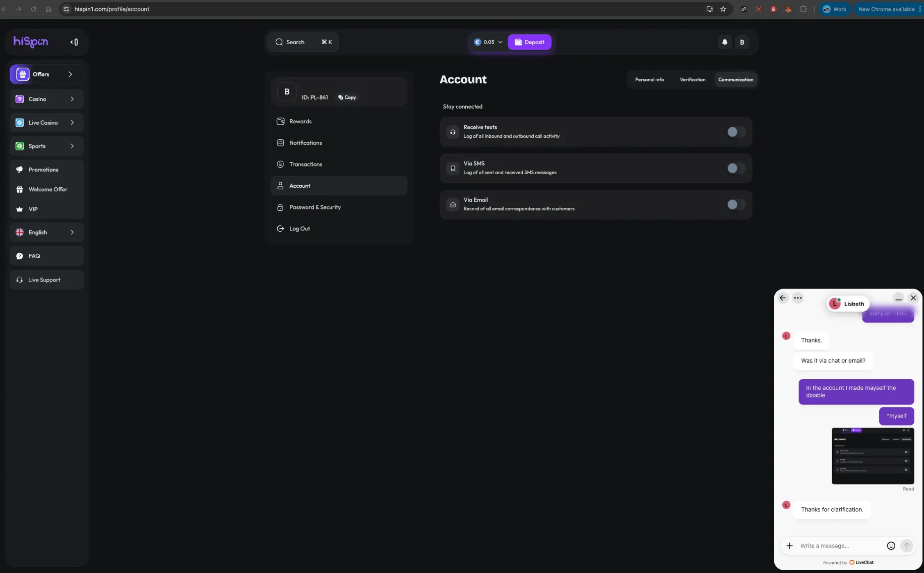This screenshot has width=924, height=573.
Task: Click the Sports icon in the sidebar
Action: [x=20, y=146]
